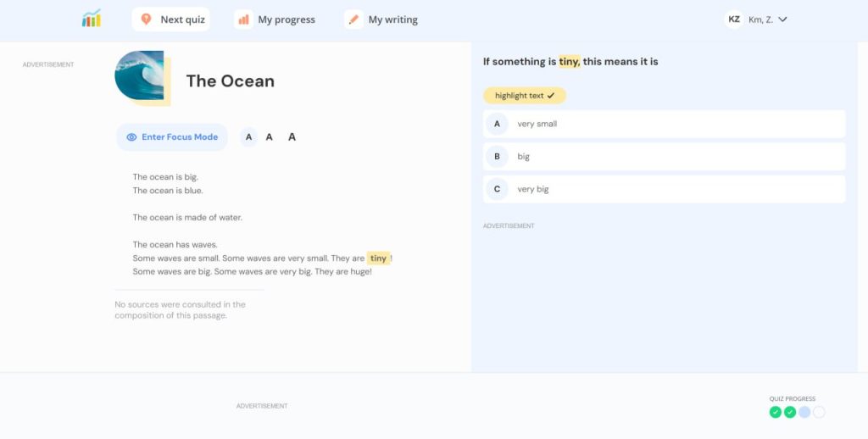Click The Ocean passage title
This screenshot has height=439, width=868.
pos(231,81)
